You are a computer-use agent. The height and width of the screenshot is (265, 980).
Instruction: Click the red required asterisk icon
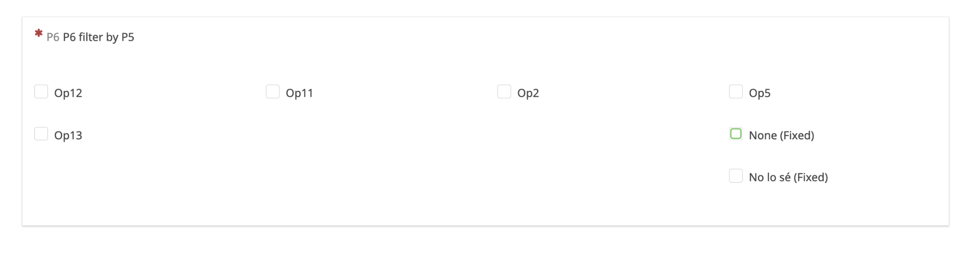coord(39,34)
